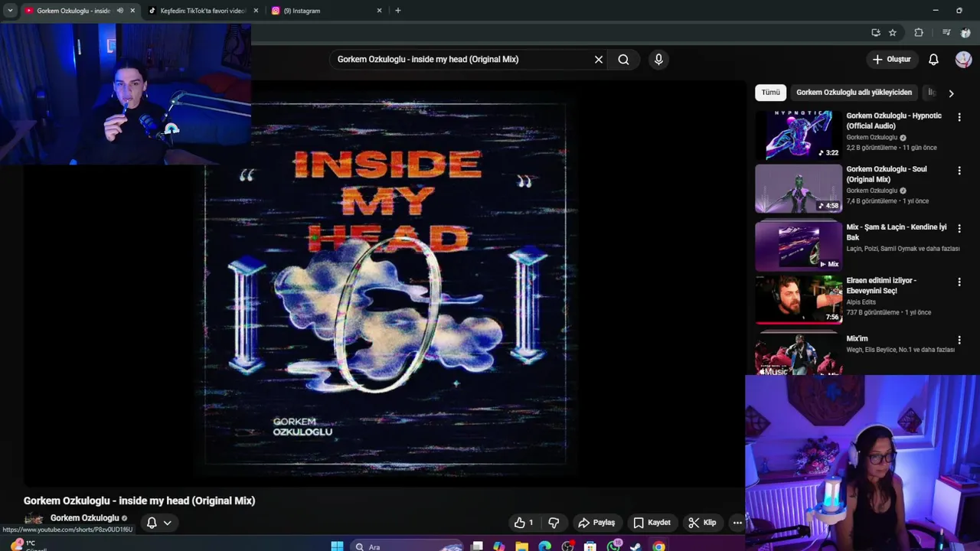Open WhatsApp from the taskbar
Viewport: 980px width, 551px height.
click(x=613, y=546)
